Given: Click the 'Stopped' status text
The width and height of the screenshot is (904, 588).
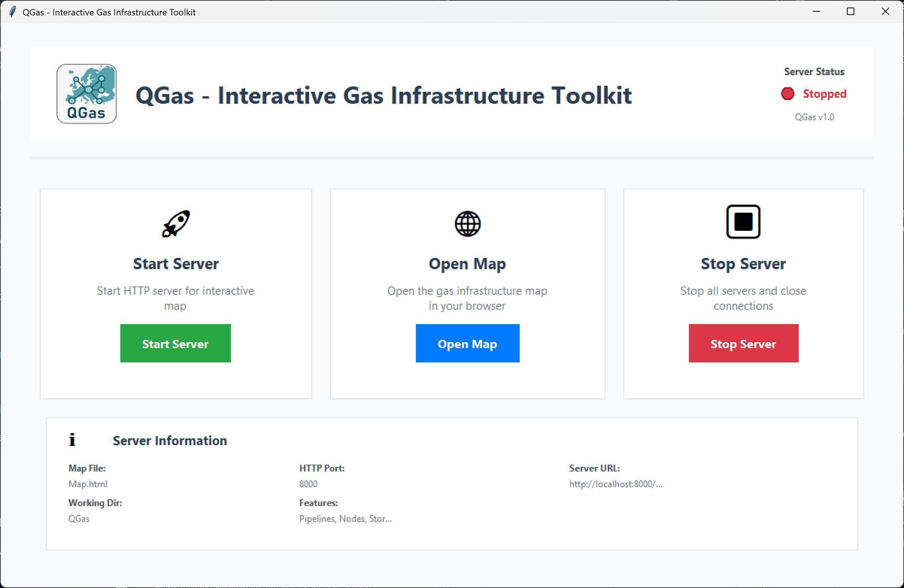Looking at the screenshot, I should pyautogui.click(x=824, y=94).
